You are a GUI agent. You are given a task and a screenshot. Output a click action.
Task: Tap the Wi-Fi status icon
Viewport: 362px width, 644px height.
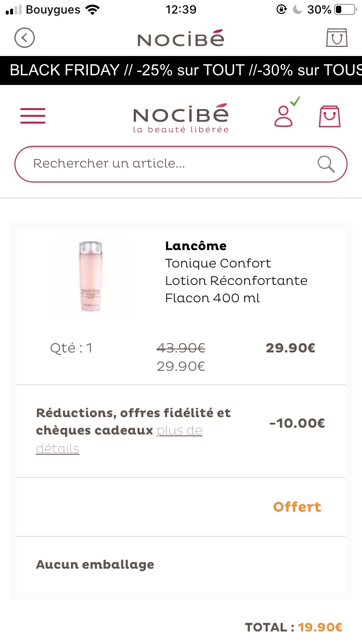click(92, 10)
